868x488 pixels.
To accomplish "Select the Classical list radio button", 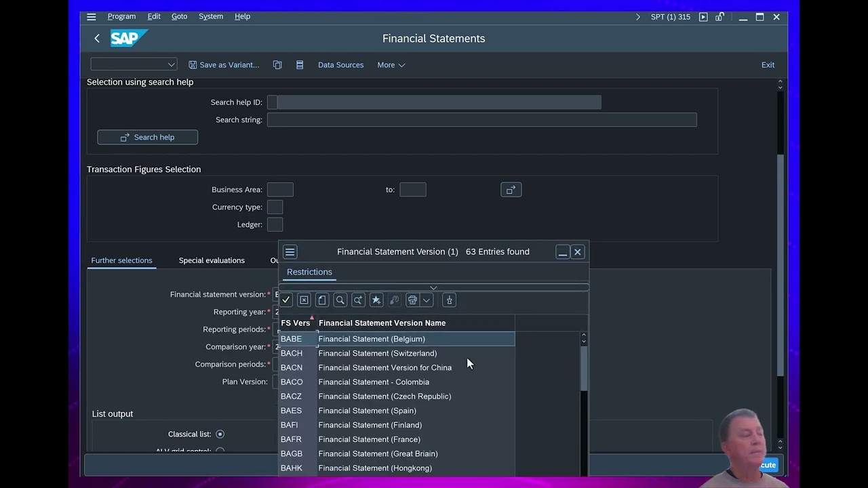I will 220,434.
